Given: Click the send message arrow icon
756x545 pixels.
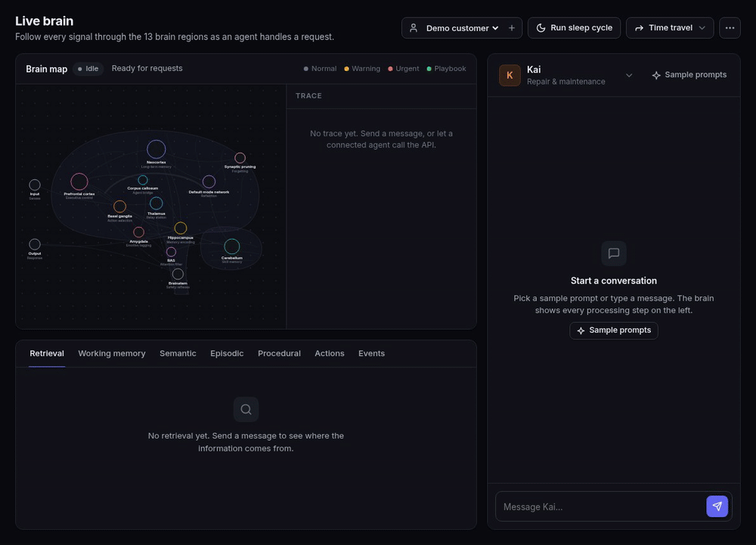Looking at the screenshot, I should coord(717,506).
